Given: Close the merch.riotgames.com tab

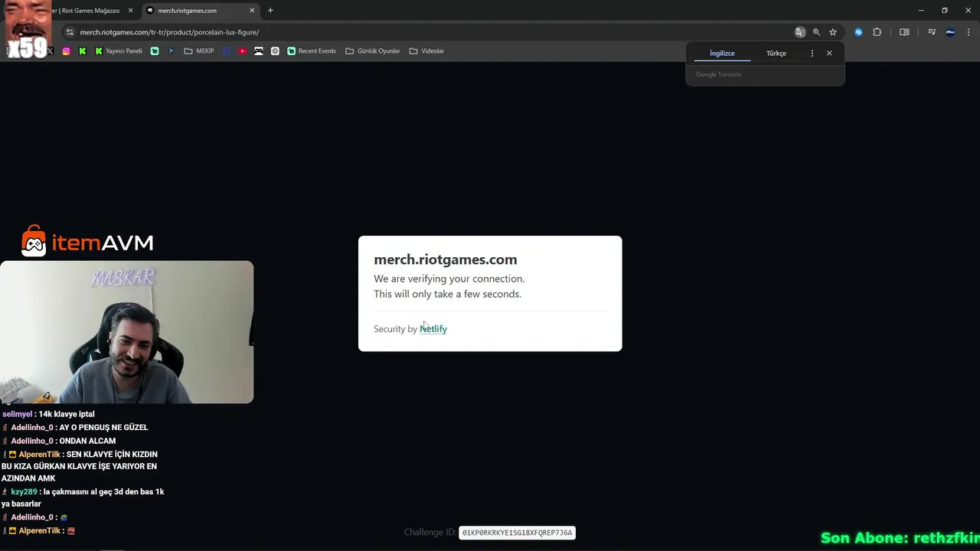Looking at the screenshot, I should [252, 11].
